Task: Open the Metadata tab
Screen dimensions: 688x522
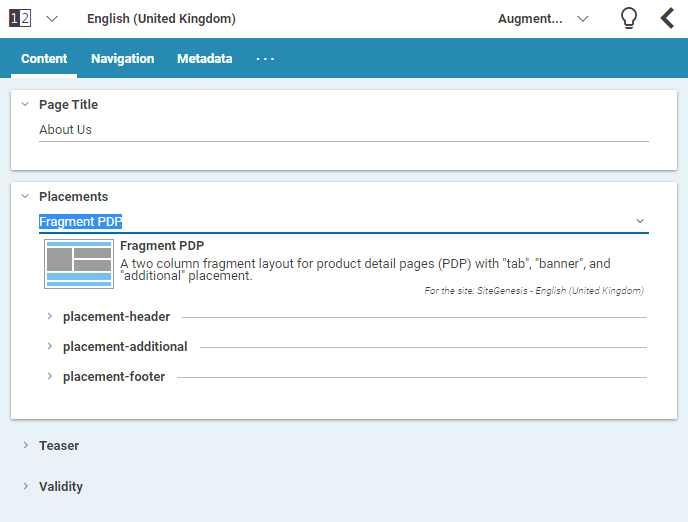Action: [204, 59]
